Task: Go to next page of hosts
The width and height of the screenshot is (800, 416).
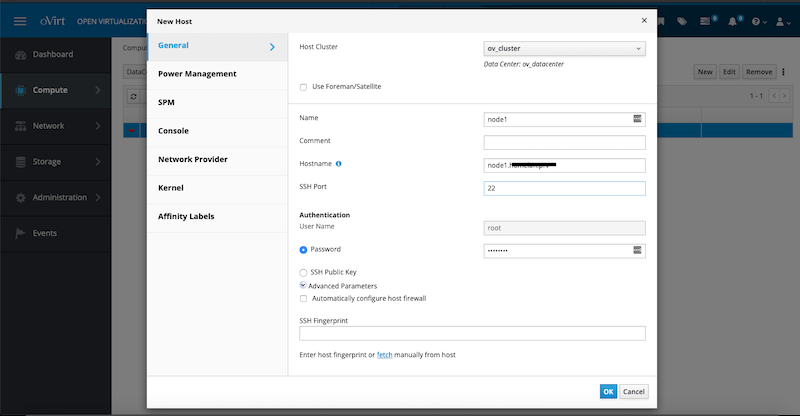Action: click(x=784, y=96)
